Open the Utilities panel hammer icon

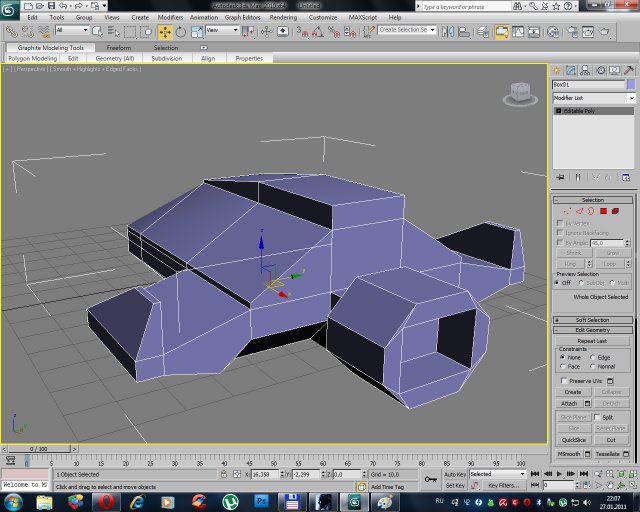click(x=627, y=72)
